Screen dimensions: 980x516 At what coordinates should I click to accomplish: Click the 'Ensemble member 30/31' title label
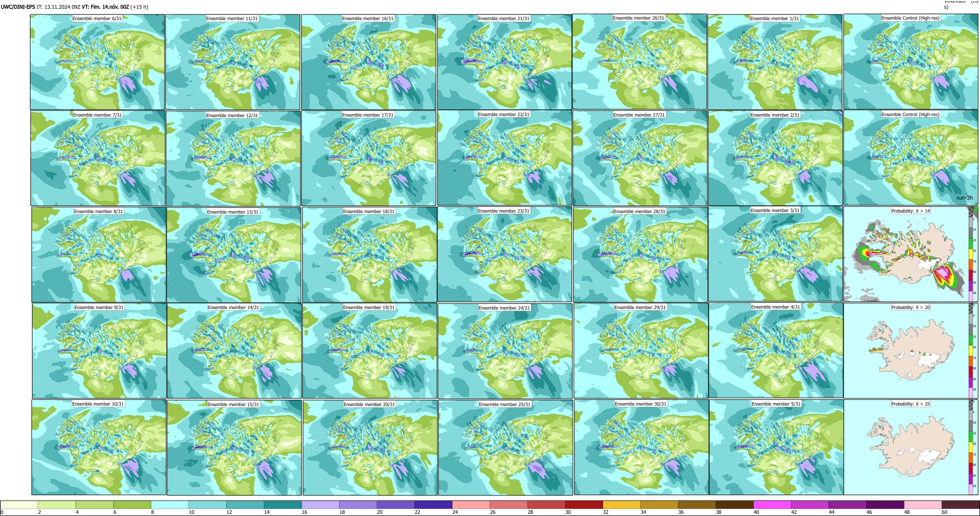pos(641,404)
